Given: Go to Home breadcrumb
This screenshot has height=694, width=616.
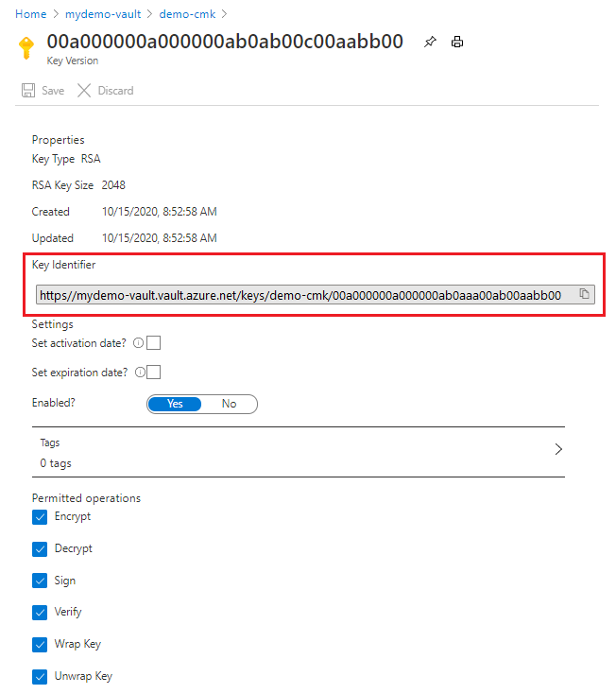Looking at the screenshot, I should pos(30,14).
